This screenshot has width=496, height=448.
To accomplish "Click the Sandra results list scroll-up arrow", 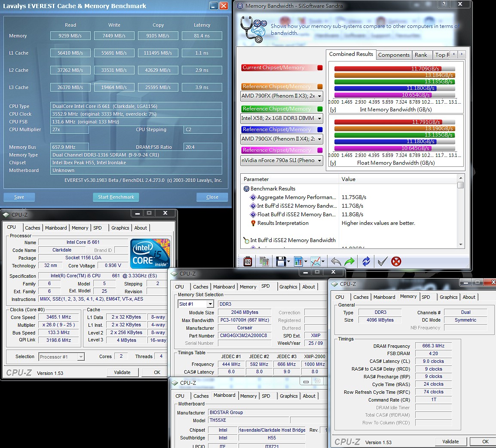I will 461,178.
